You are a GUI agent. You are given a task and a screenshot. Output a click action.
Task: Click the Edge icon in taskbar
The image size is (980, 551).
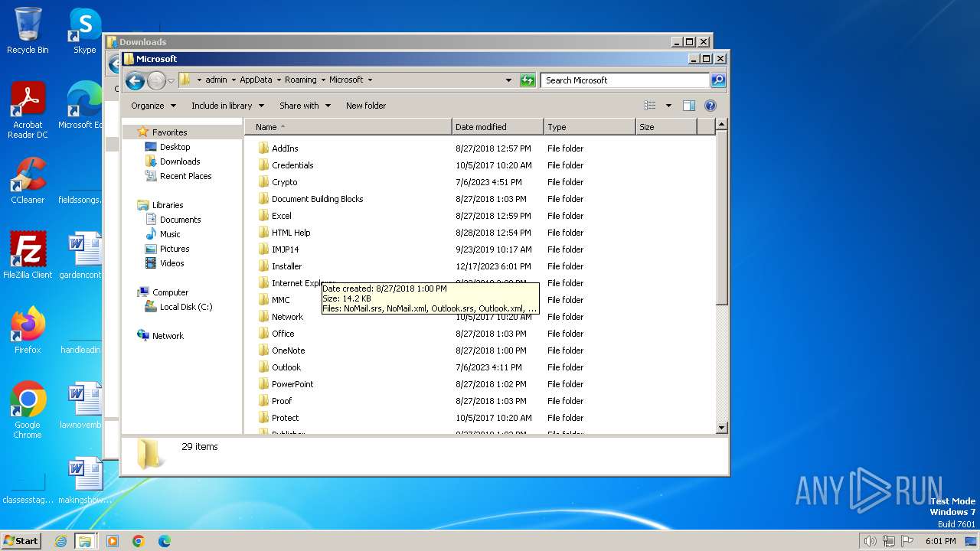(x=164, y=541)
